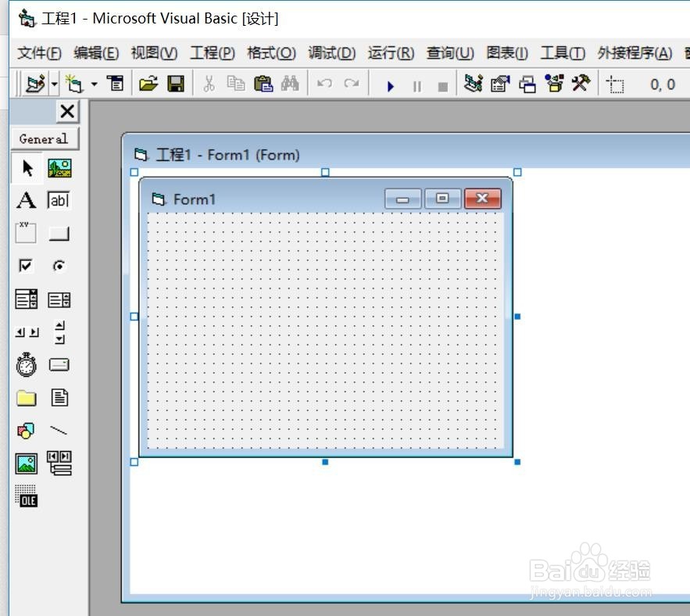
Task: Open the 工具(T) menu
Action: pyautogui.click(x=563, y=53)
